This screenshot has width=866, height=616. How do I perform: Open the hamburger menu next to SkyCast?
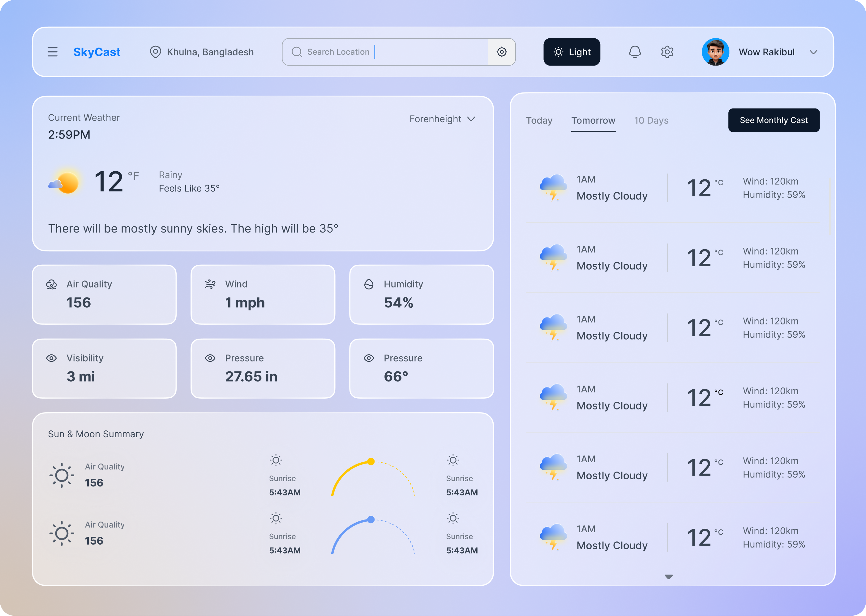52,52
